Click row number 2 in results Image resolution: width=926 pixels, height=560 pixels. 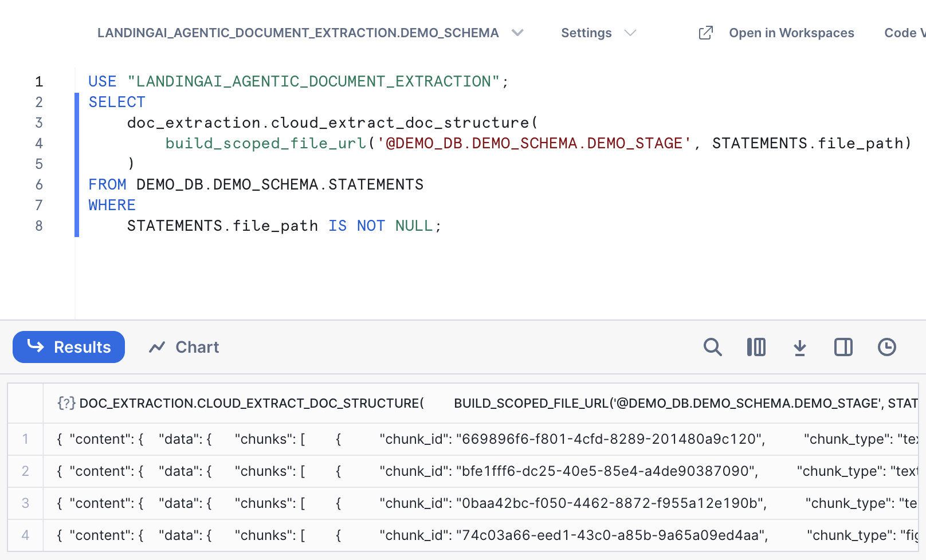[25, 471]
